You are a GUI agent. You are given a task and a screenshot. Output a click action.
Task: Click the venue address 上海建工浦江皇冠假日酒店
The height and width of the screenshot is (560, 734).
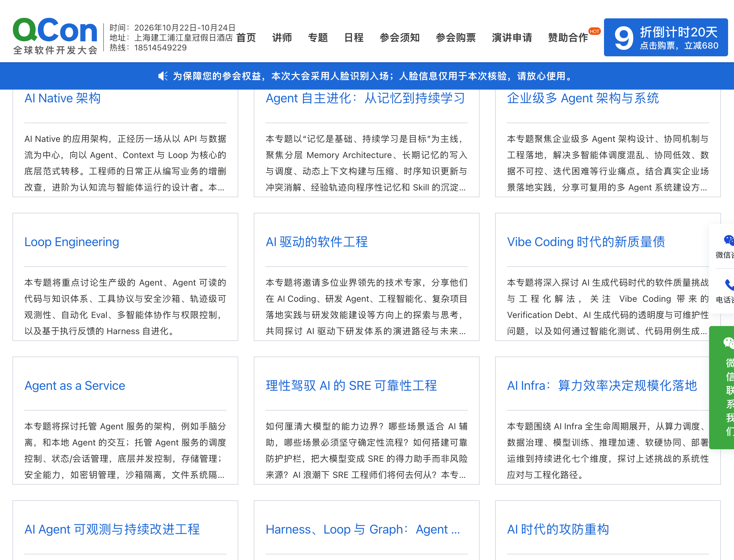coord(183,38)
